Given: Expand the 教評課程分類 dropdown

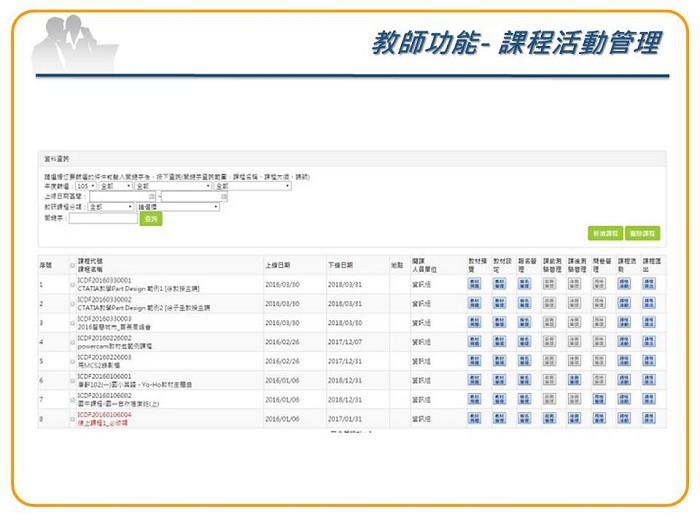Looking at the screenshot, I should [110, 207].
